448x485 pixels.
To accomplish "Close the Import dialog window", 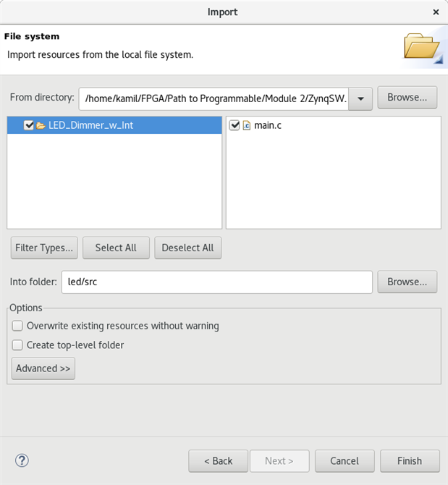I will 435,12.
